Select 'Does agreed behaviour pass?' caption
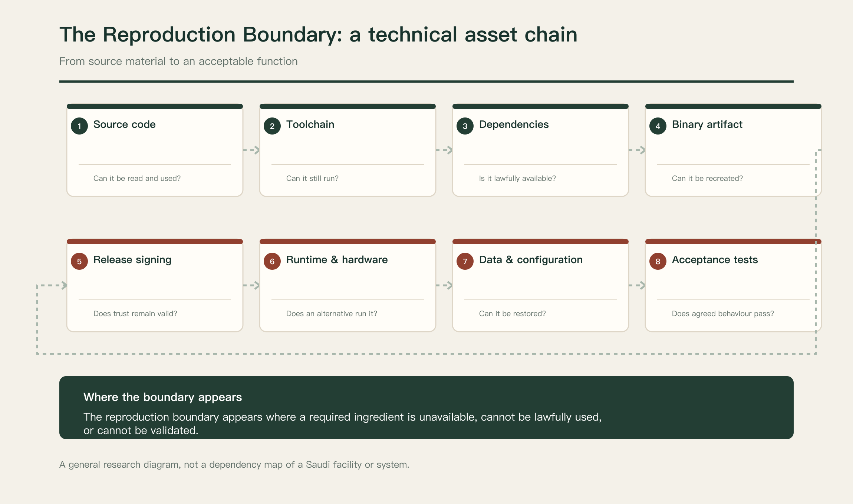The image size is (853, 504). coord(723,314)
